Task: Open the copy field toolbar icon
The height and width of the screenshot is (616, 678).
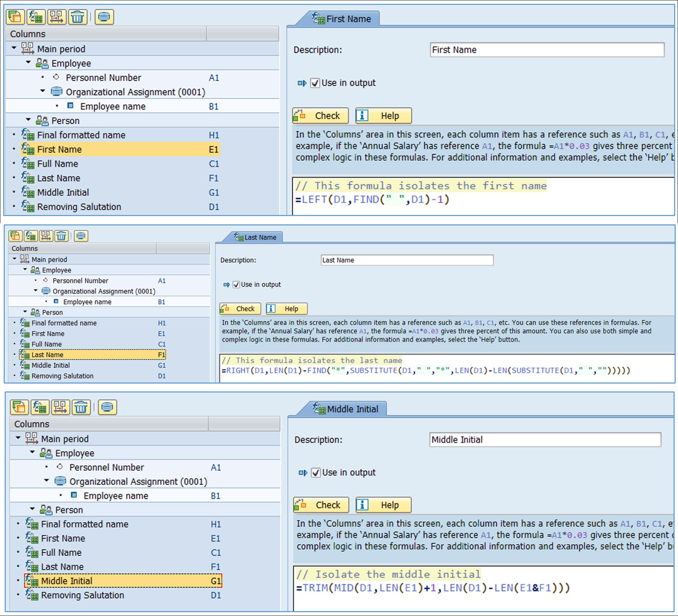Action: pos(15,17)
